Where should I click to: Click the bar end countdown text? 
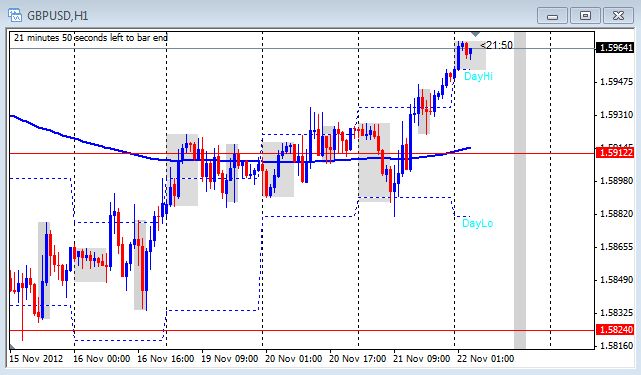click(91, 38)
